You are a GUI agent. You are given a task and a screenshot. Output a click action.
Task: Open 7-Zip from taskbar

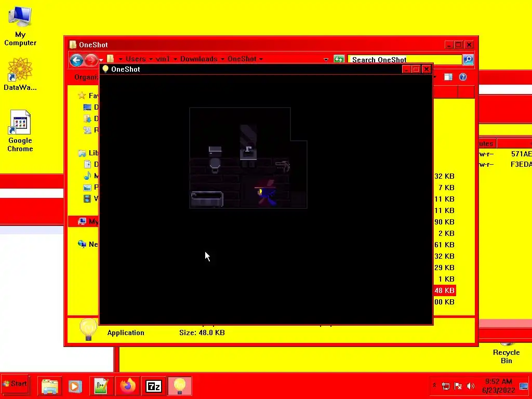coord(153,386)
